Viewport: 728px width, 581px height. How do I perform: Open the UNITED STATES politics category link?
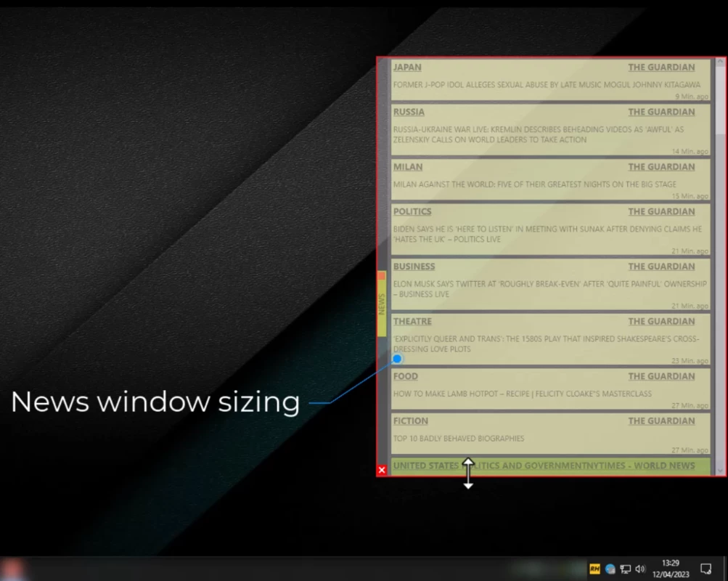(488, 466)
